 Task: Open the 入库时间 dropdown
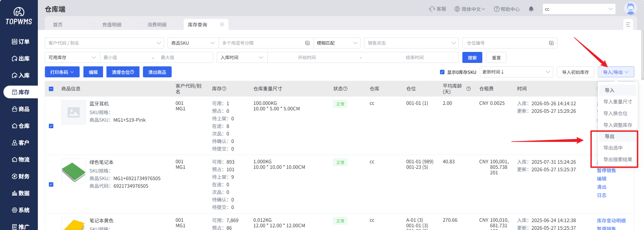point(242,57)
